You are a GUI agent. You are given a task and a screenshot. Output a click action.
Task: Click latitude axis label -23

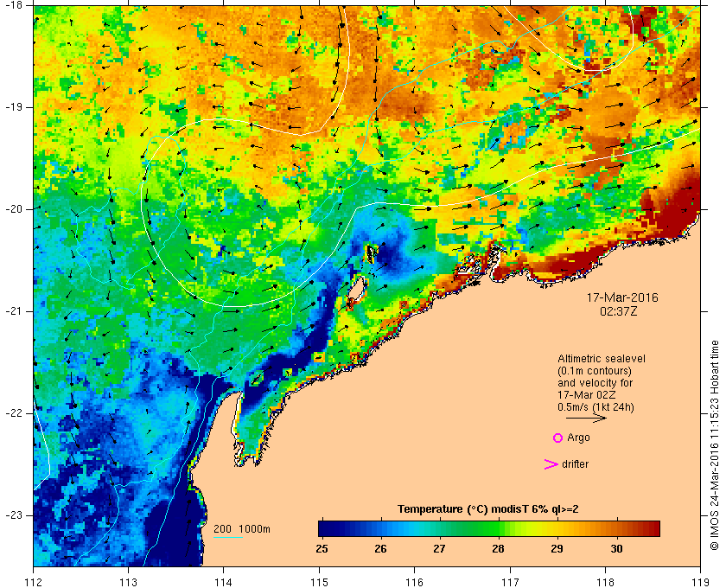13,515
